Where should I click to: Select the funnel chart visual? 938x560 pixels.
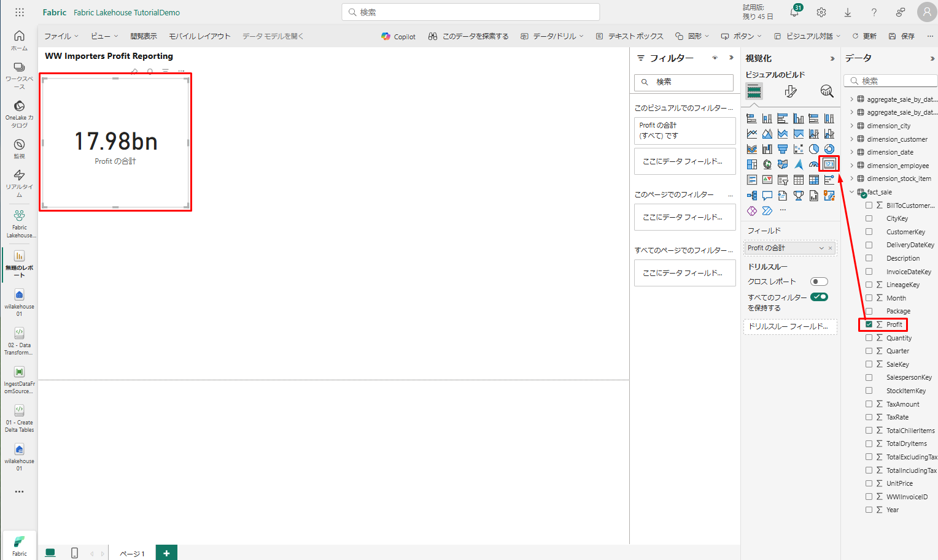point(783,149)
